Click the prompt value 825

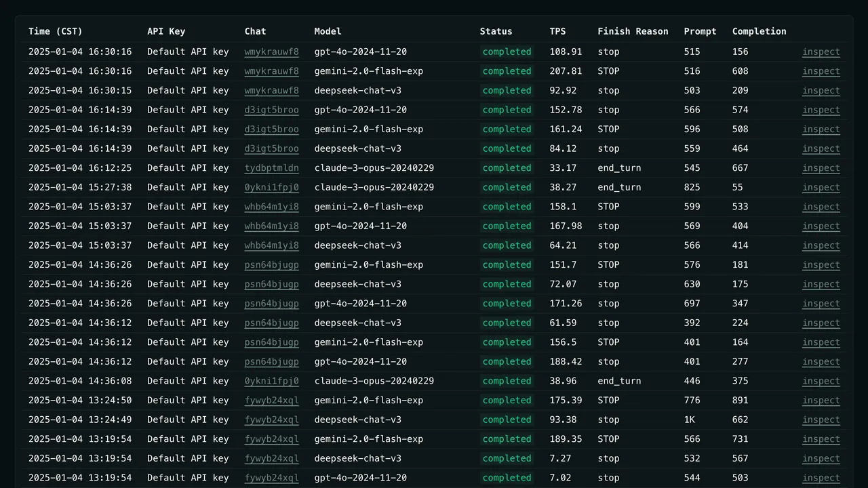pos(692,187)
